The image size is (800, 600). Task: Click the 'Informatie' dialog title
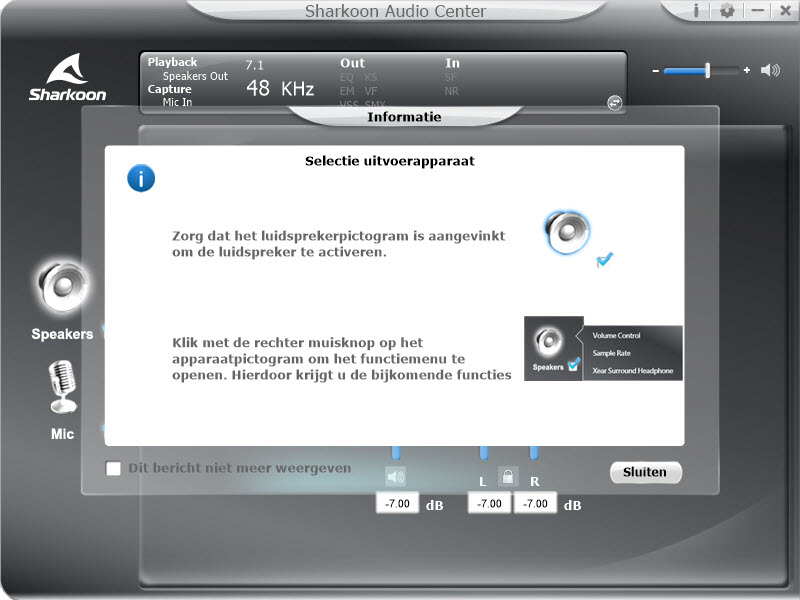click(404, 117)
